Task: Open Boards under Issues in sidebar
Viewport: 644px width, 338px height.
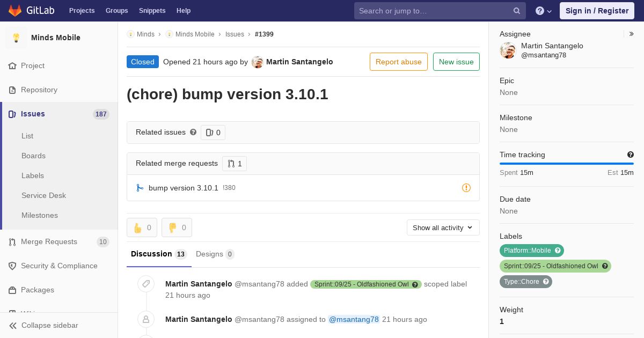Action: click(33, 156)
